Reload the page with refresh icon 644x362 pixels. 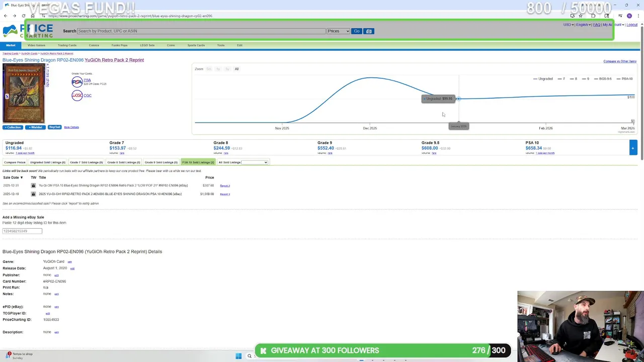(24, 16)
